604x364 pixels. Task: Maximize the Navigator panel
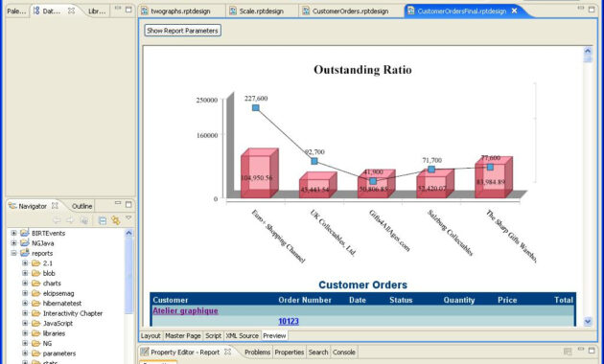click(128, 204)
